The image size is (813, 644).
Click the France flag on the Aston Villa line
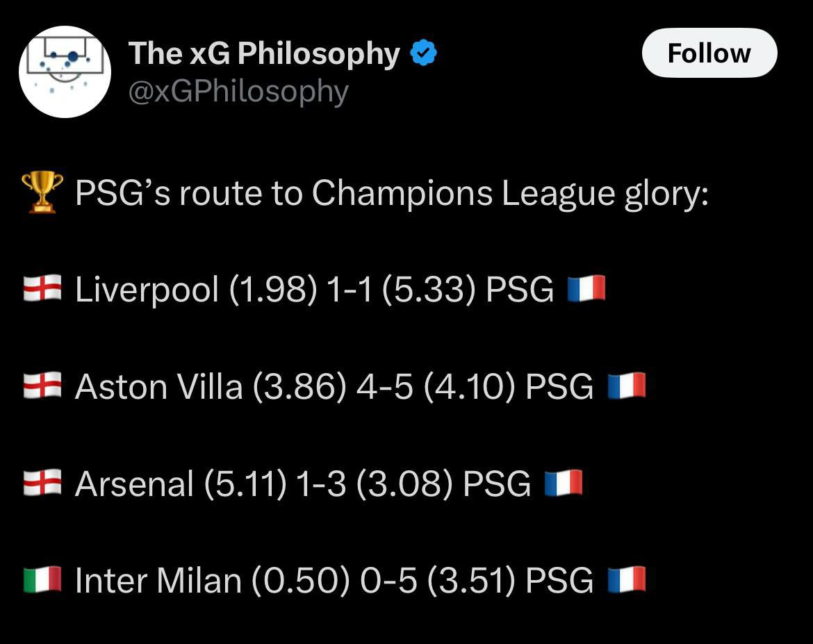626,386
